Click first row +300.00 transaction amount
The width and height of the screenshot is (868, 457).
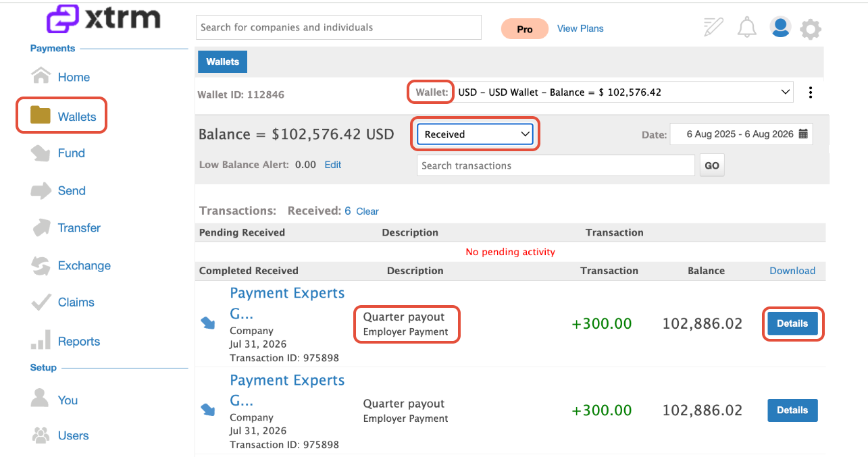602,323
